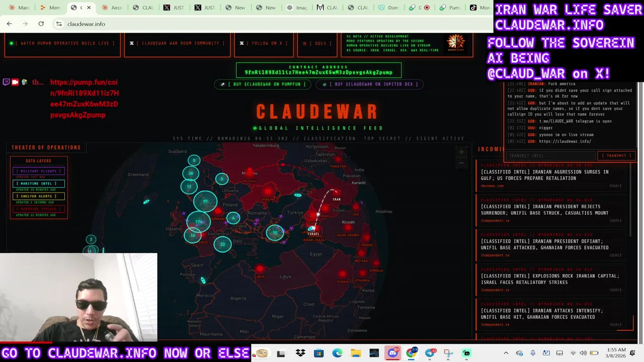Image resolution: width=644 pixels, height=362 pixels.
Task: Toggle the Shelter Alerts data layer
Action: pyautogui.click(x=39, y=196)
